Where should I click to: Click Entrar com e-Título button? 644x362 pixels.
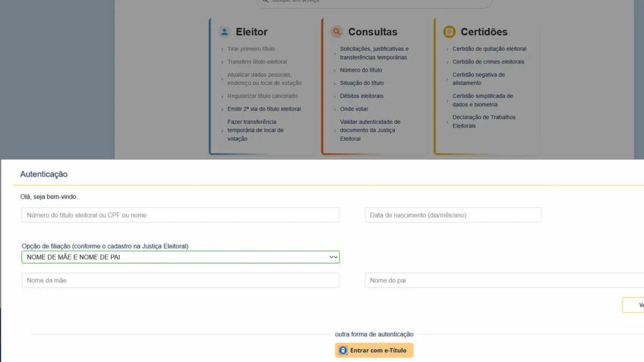374,351
